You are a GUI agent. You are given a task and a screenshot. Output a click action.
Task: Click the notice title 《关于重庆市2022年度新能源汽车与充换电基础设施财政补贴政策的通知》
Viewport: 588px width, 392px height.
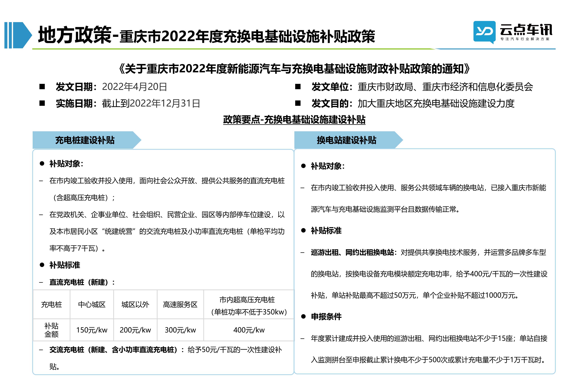(x=294, y=69)
